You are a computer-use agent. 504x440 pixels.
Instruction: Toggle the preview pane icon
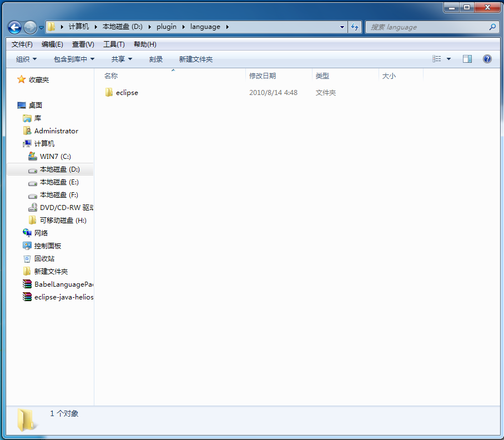coord(467,59)
